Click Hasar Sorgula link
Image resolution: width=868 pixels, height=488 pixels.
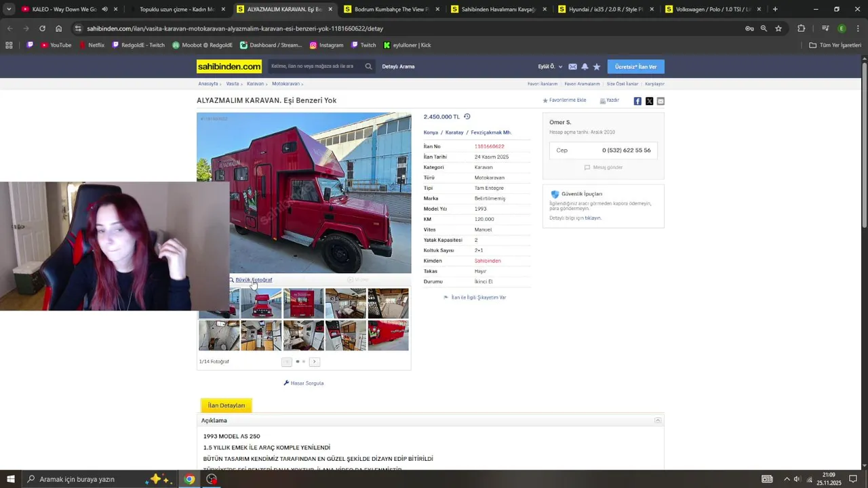coord(304,384)
